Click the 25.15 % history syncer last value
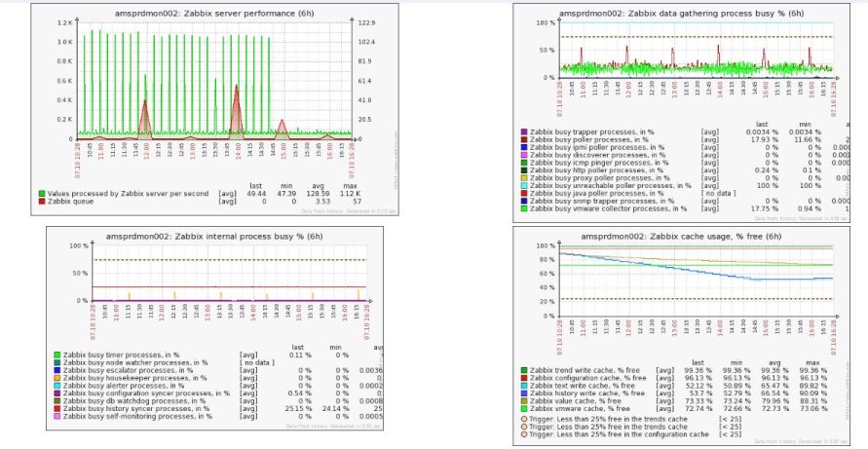The width and height of the screenshot is (868, 449). click(x=298, y=409)
